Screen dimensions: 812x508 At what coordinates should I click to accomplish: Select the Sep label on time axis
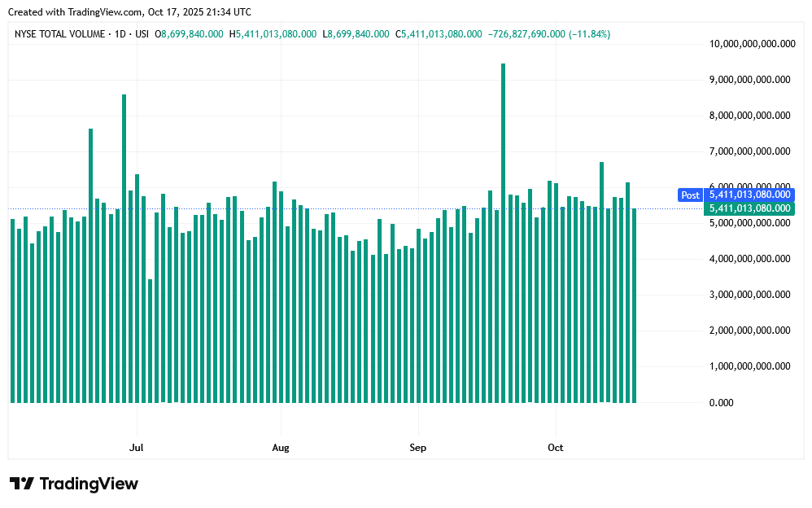(x=417, y=448)
